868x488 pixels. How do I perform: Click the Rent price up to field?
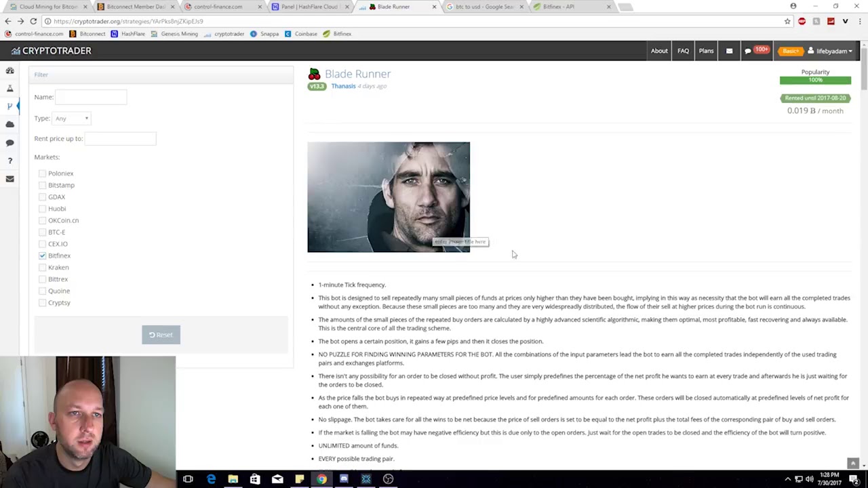click(x=120, y=138)
